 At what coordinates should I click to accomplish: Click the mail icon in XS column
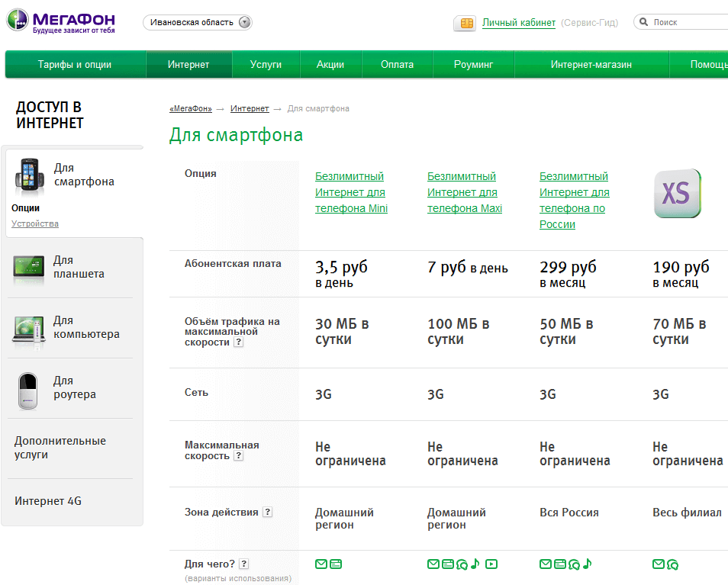coord(659,564)
